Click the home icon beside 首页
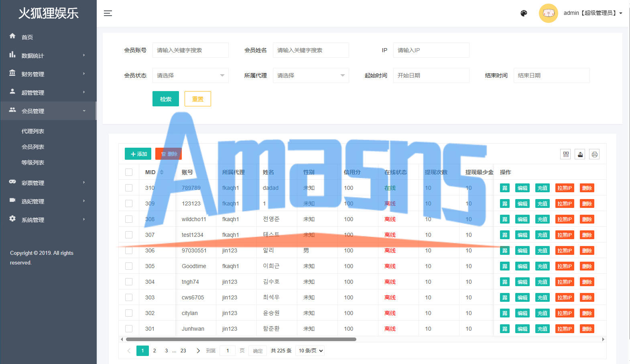630x364 pixels. (12, 36)
